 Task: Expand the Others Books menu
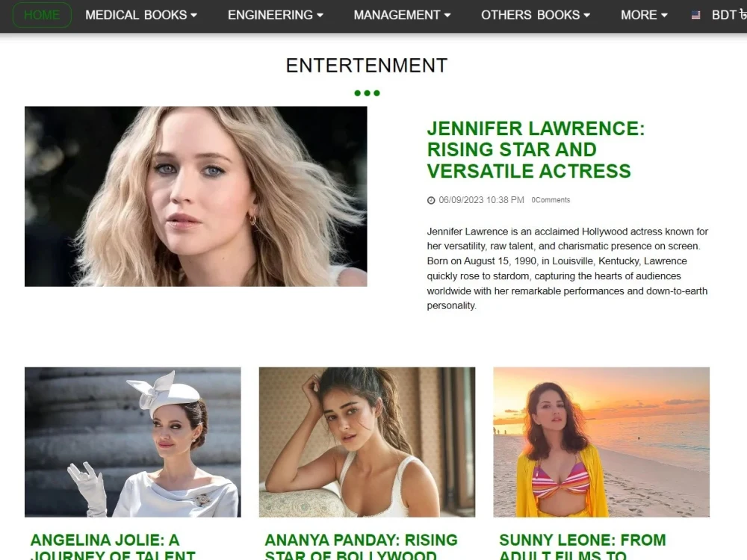point(536,15)
